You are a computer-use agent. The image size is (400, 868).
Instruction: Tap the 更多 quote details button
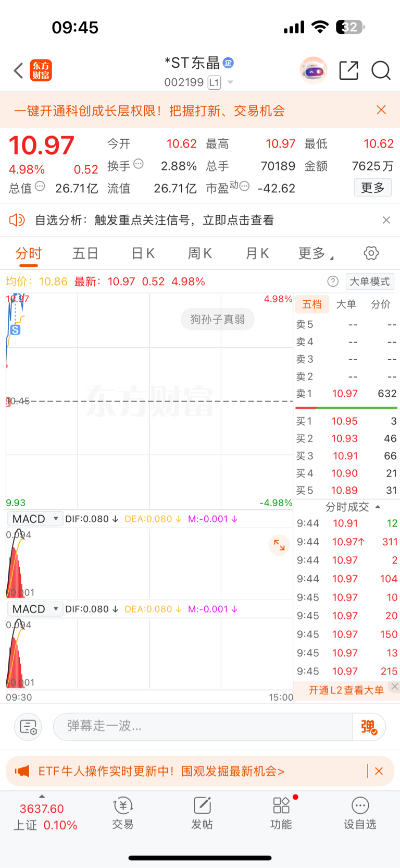(373, 188)
